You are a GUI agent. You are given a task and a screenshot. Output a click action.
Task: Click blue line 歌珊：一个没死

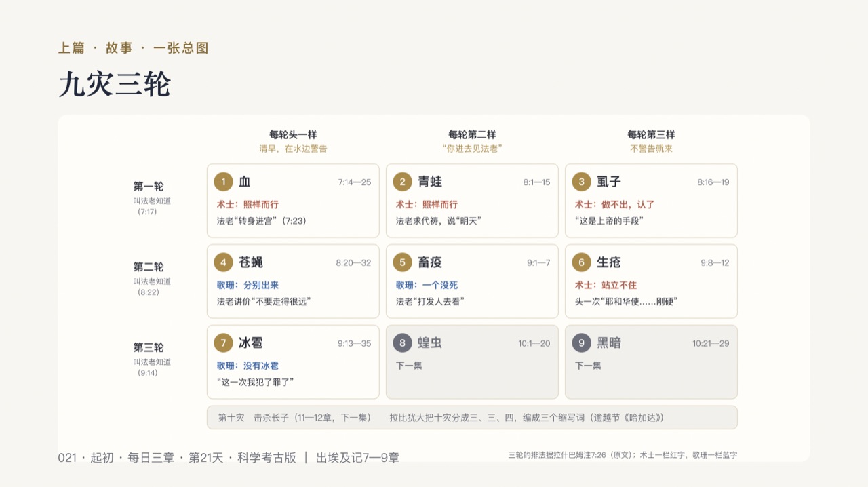click(x=427, y=285)
